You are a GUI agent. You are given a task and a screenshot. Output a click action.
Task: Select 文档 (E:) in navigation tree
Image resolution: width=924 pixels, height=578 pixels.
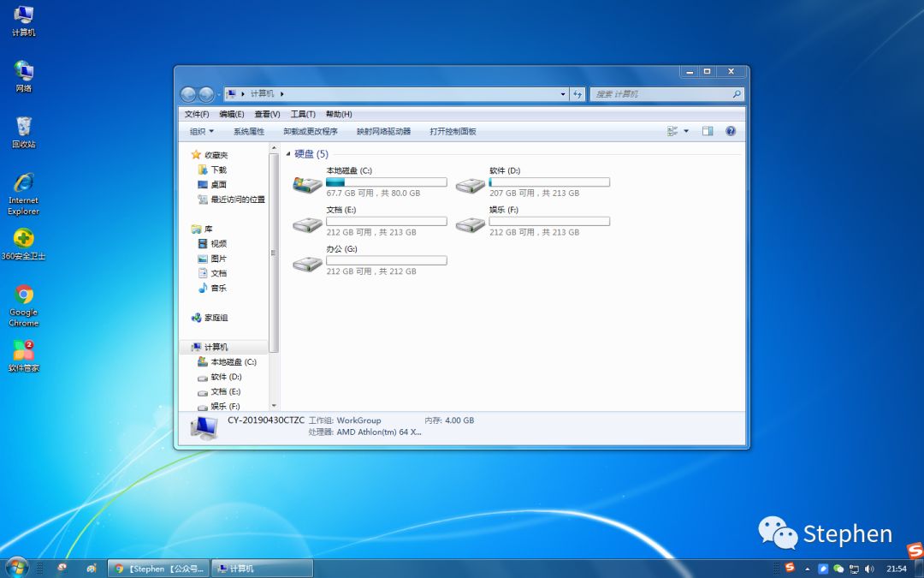[219, 391]
